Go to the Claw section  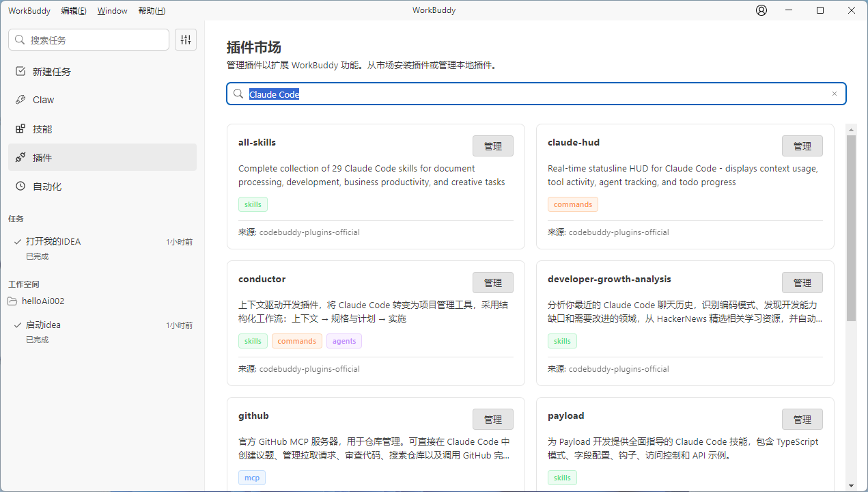(102, 100)
